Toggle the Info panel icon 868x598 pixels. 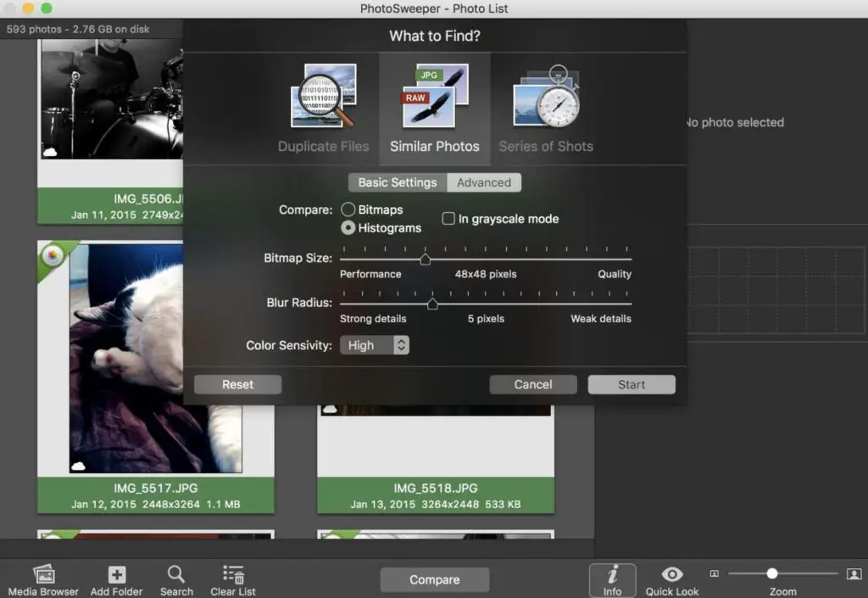coord(612,574)
